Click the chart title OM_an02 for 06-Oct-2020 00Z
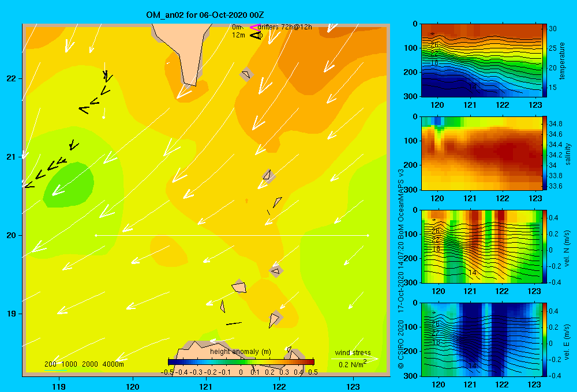This screenshot has height=392, width=577. [x=205, y=15]
